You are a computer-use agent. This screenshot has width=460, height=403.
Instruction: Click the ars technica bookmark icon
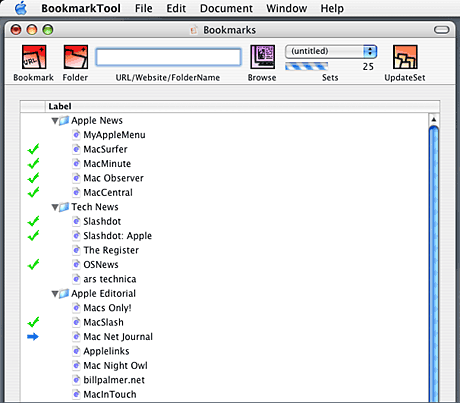click(x=76, y=279)
